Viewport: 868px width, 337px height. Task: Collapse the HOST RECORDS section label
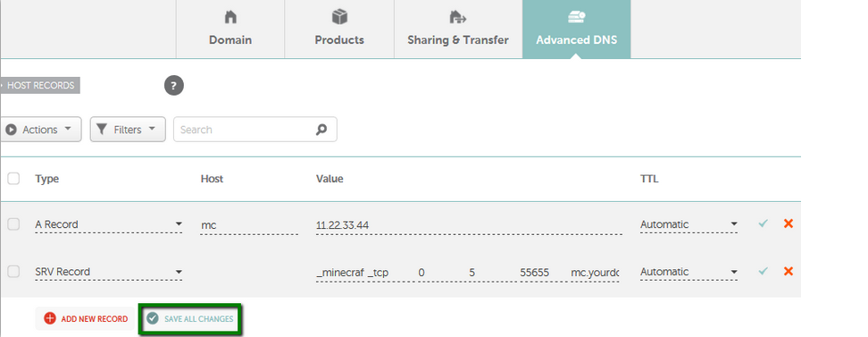(40, 85)
